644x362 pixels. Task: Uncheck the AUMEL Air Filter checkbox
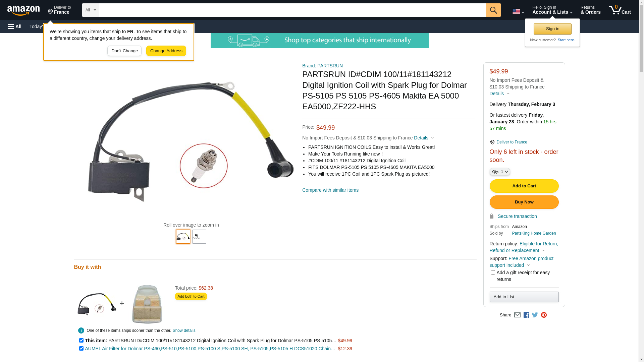pos(81,348)
